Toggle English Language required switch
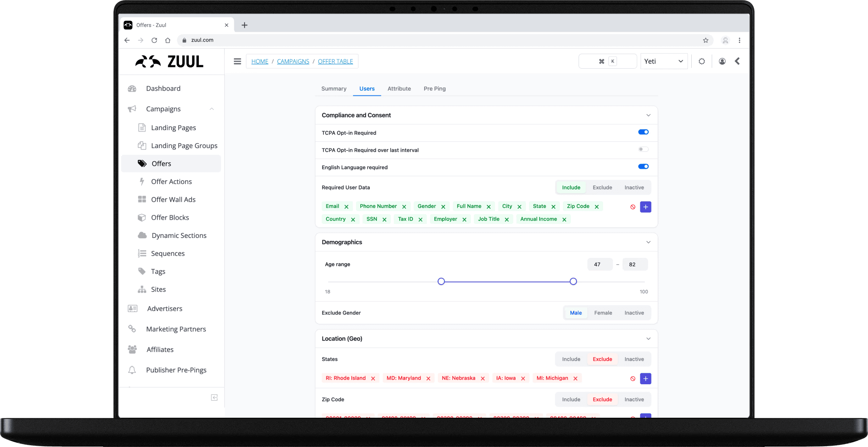Viewport: 868px width, 447px height. coord(643,167)
